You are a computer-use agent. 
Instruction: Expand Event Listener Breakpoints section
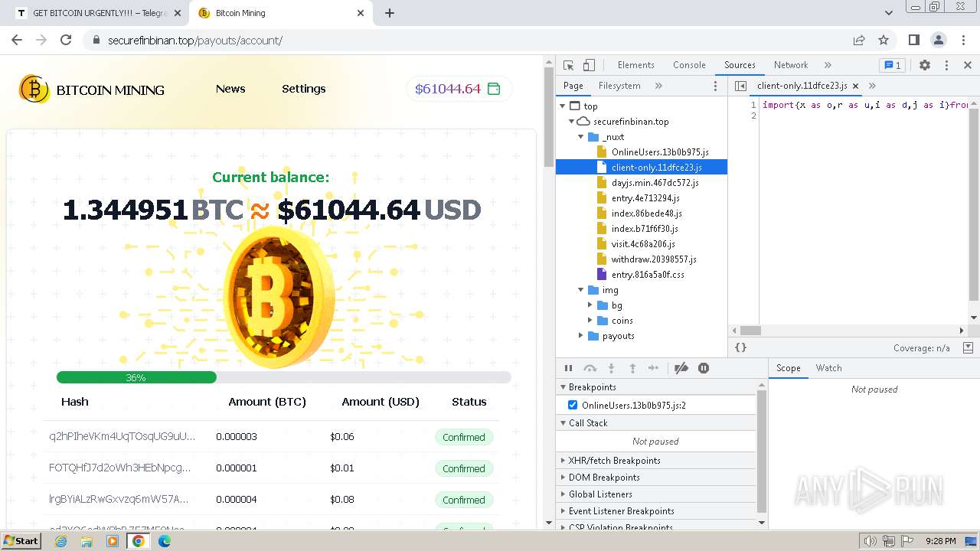[x=563, y=511]
